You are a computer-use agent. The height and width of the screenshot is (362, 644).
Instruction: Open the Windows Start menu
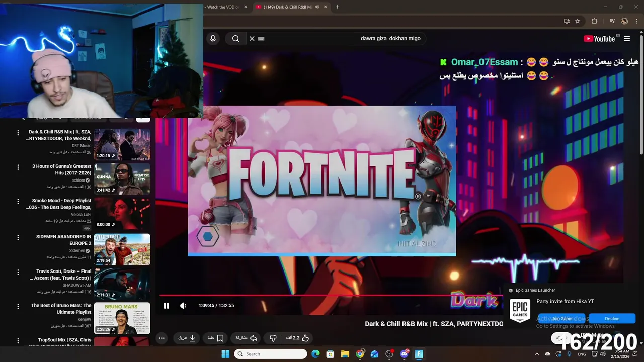225,354
